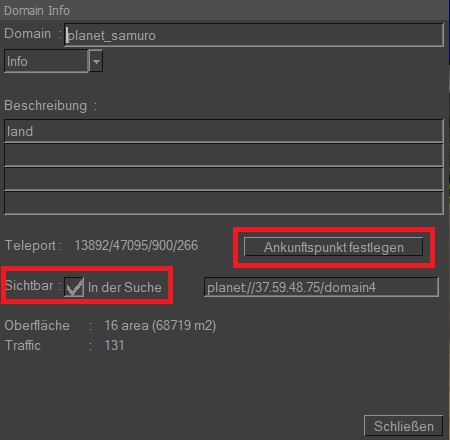Click the planet://37.59.48.75/domain4 address field
Image resolution: width=450 pixels, height=440 pixels.
coord(321,287)
